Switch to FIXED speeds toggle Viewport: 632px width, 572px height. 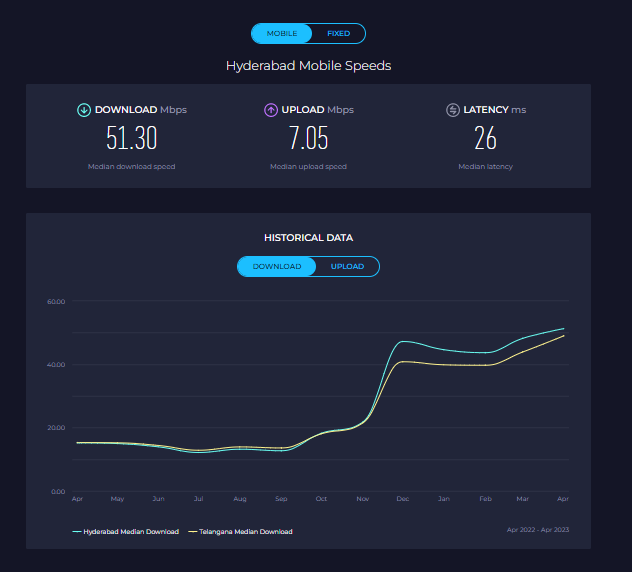point(338,34)
